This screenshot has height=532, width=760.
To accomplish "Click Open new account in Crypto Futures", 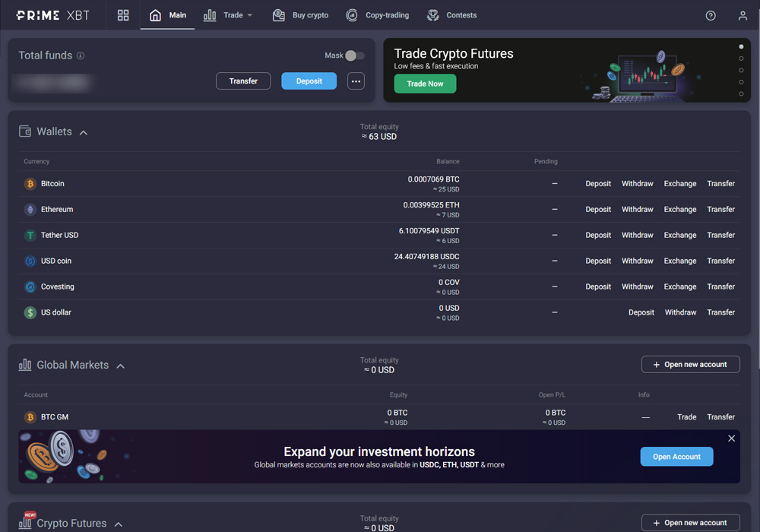I will pyautogui.click(x=691, y=522).
